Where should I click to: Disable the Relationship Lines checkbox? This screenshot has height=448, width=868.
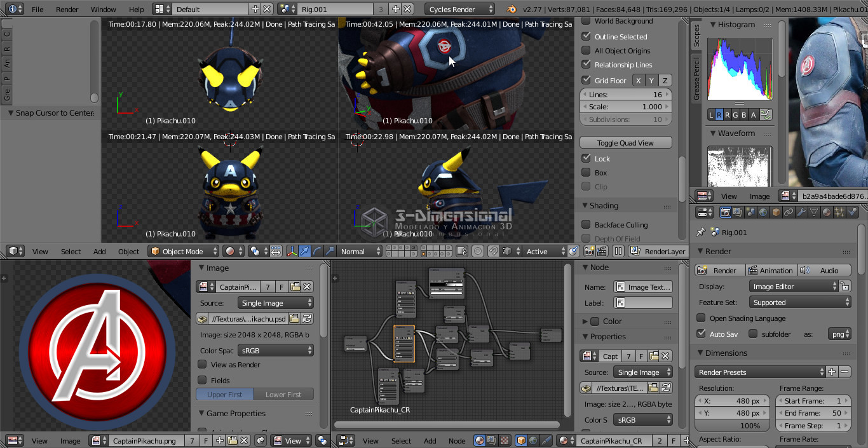point(587,64)
